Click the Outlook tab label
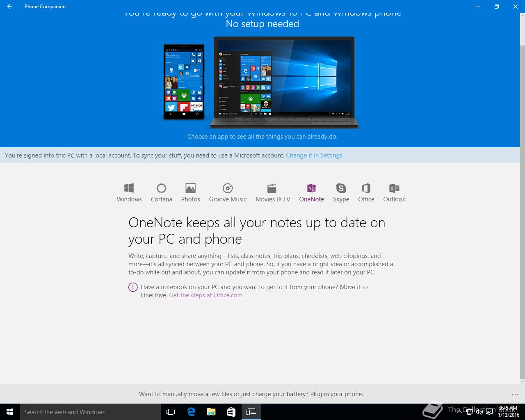Image resolution: width=525 pixels, height=420 pixels. click(394, 199)
